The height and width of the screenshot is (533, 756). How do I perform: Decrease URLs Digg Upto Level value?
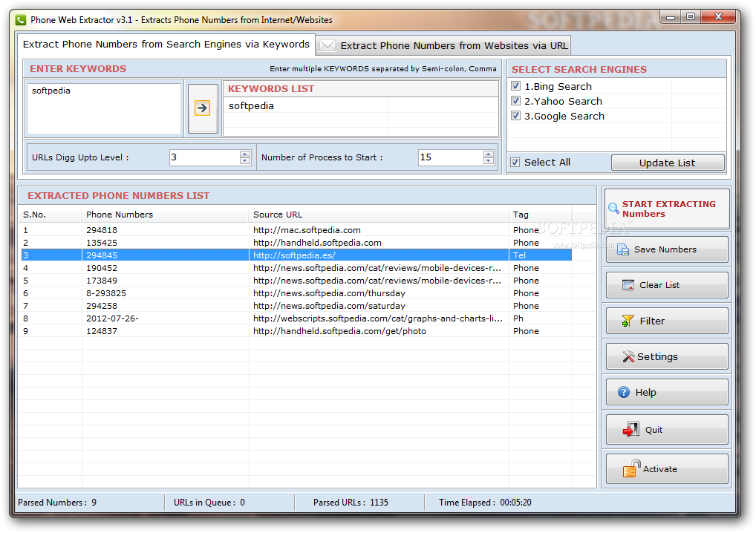[x=245, y=160]
